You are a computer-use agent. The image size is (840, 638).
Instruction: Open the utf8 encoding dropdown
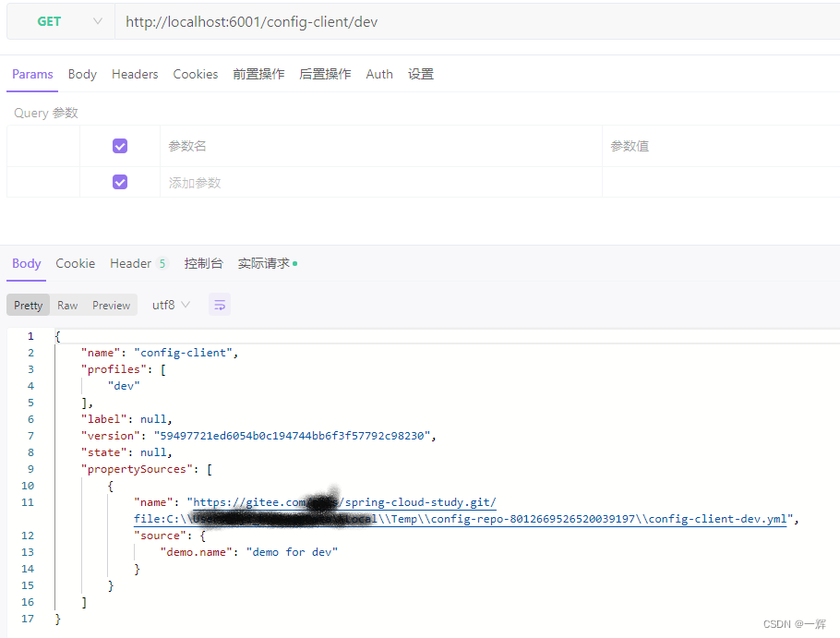coord(171,305)
